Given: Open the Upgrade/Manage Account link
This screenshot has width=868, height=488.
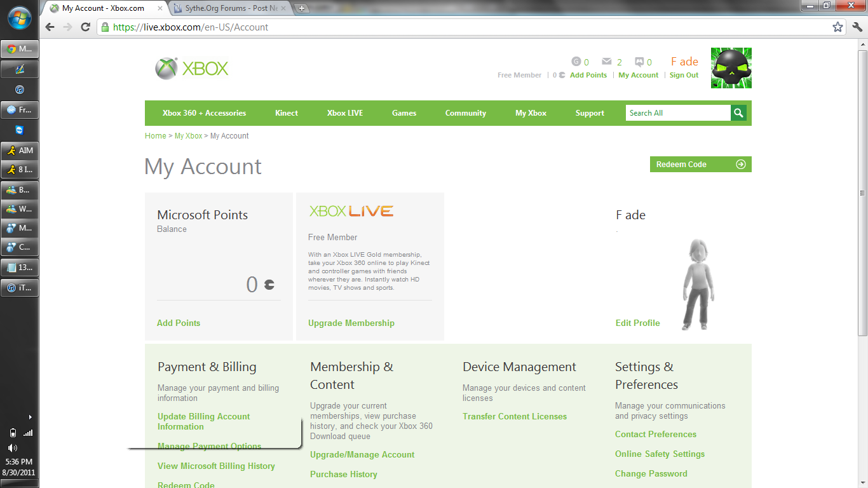Looking at the screenshot, I should click(x=362, y=454).
